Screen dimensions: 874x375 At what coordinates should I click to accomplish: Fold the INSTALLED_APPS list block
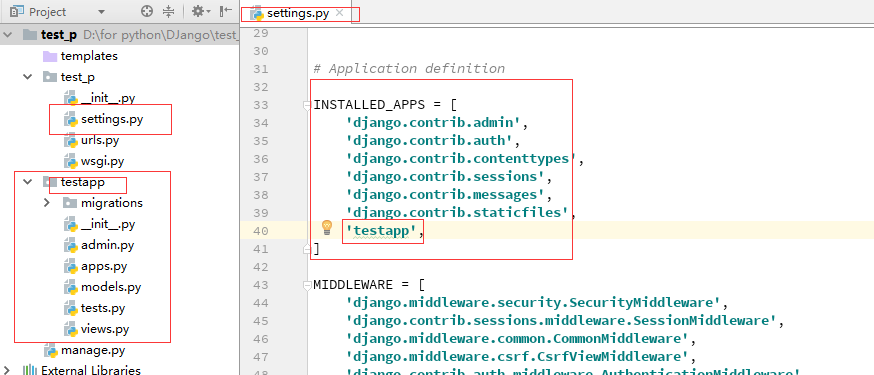(x=307, y=105)
